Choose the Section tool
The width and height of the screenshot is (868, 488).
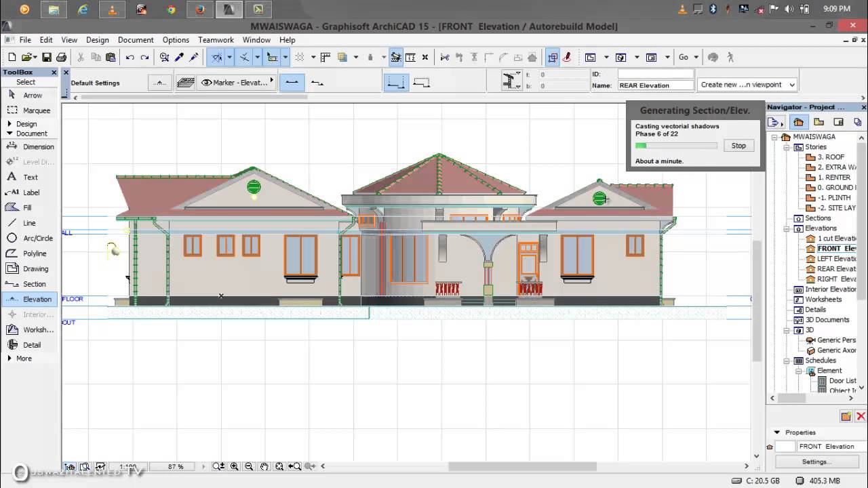click(34, 284)
